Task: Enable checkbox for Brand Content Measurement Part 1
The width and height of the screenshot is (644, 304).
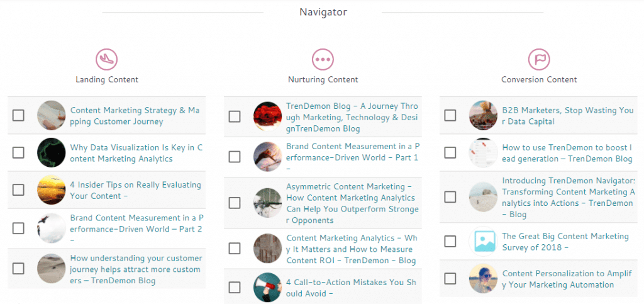Action: (235, 157)
